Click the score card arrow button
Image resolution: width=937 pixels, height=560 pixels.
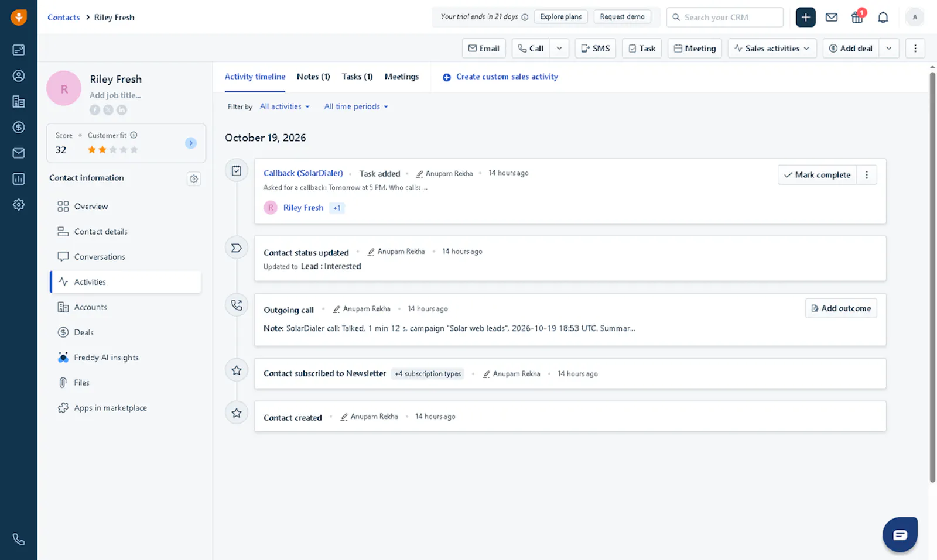pyautogui.click(x=191, y=143)
